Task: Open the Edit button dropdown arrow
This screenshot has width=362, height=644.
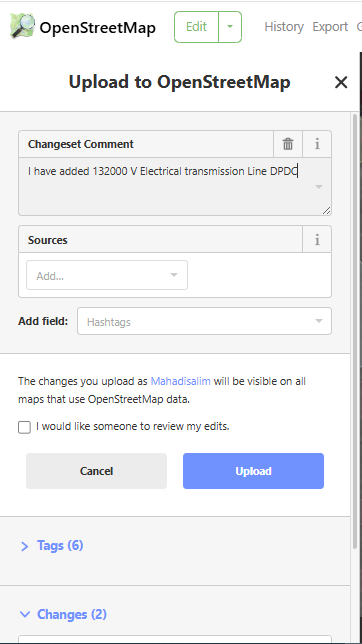Action: [x=230, y=27]
